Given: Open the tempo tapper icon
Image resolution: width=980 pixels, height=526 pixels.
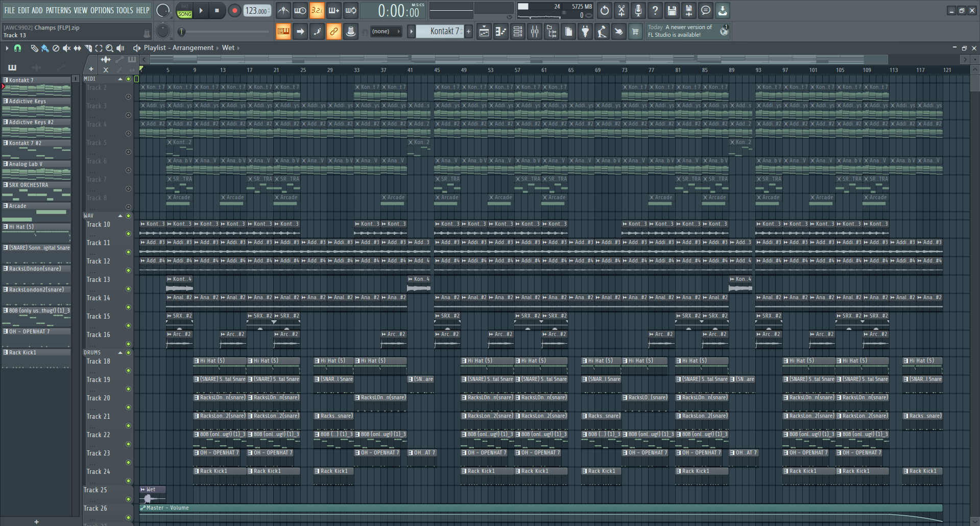Looking at the screenshot, I should point(602,32).
